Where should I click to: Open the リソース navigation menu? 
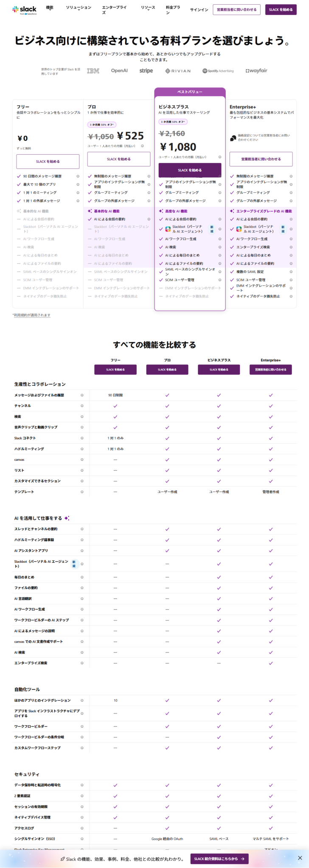click(x=148, y=8)
